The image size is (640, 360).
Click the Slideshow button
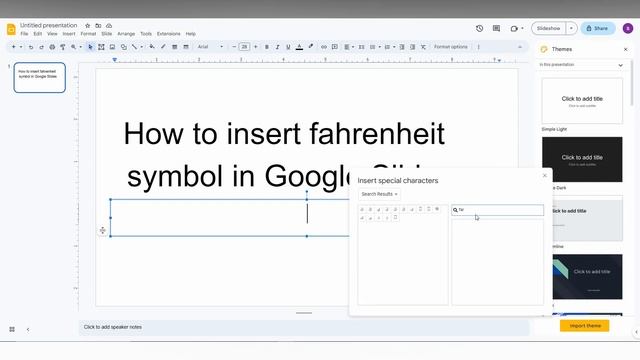(548, 28)
